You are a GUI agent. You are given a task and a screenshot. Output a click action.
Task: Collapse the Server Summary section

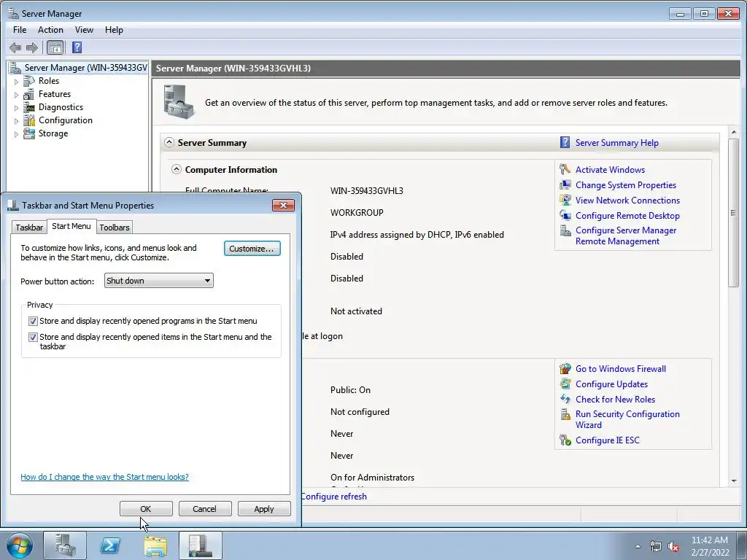pyautogui.click(x=169, y=142)
